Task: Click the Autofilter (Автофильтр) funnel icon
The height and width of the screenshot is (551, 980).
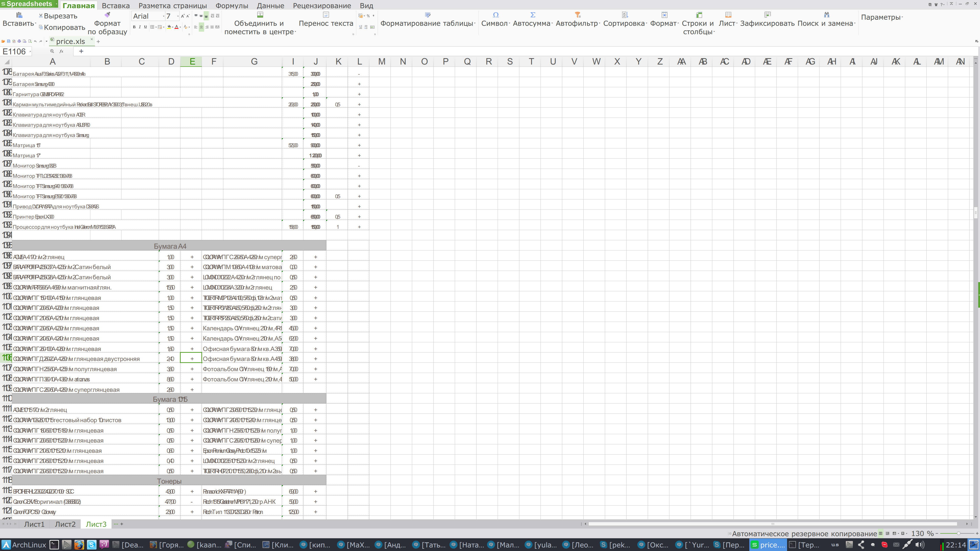Action: tap(578, 15)
